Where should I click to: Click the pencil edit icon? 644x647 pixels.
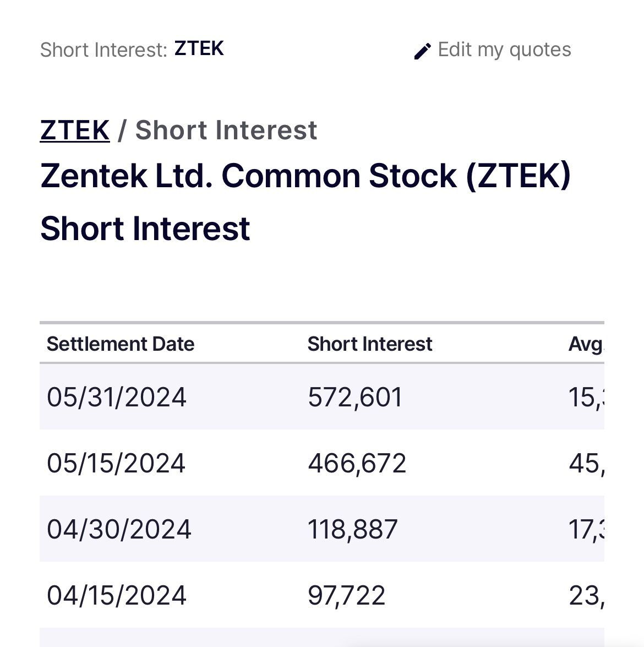coord(422,51)
